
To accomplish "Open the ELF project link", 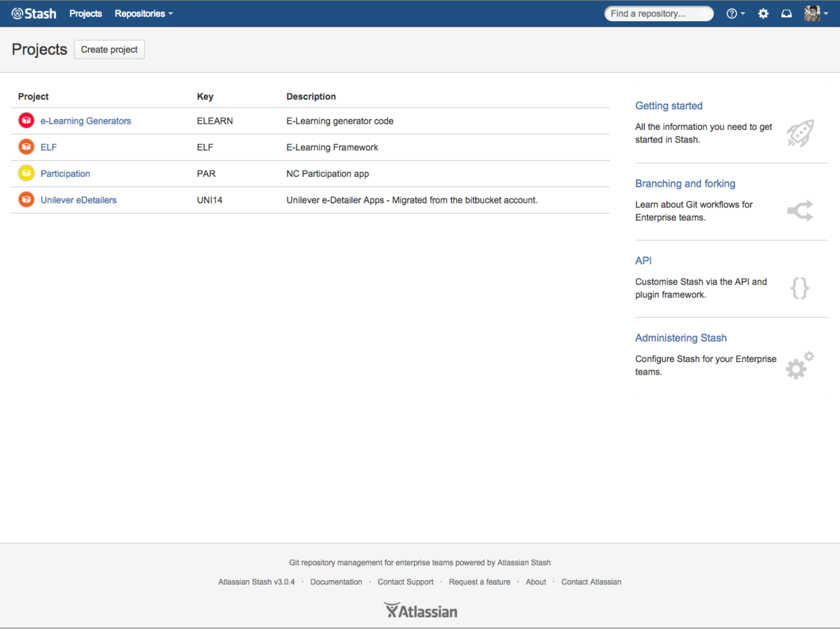I will (x=49, y=147).
